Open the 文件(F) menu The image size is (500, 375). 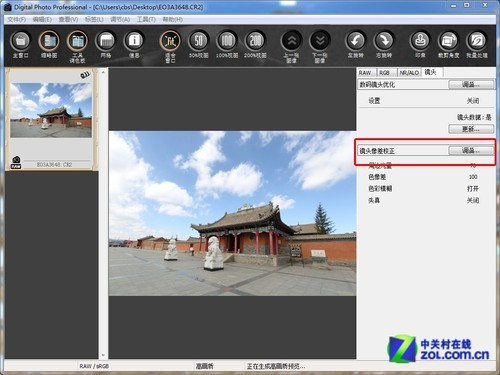point(16,19)
